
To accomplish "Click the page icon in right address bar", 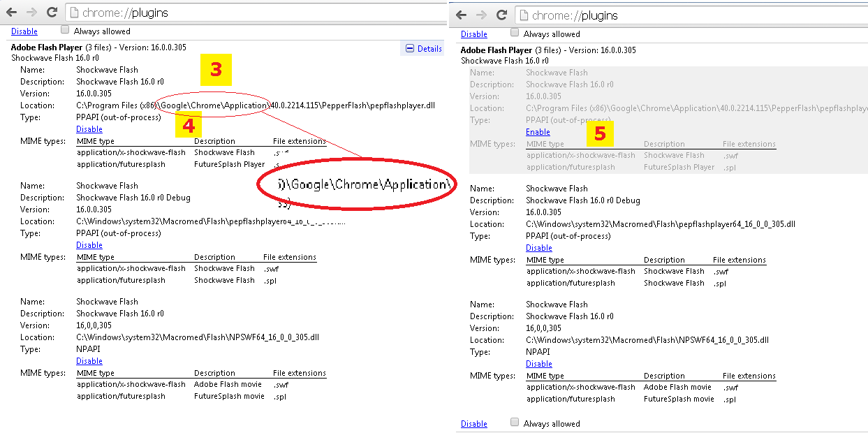I will (524, 15).
